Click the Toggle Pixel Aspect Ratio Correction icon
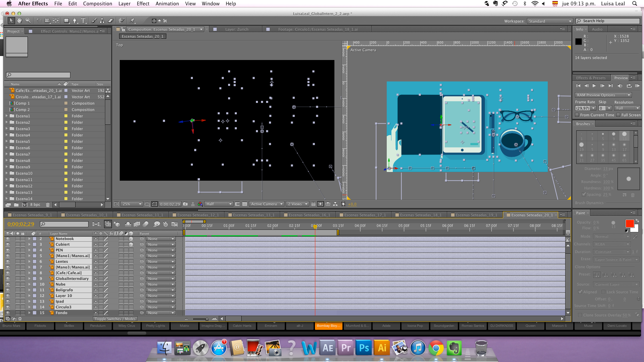644x362 pixels. [313, 204]
